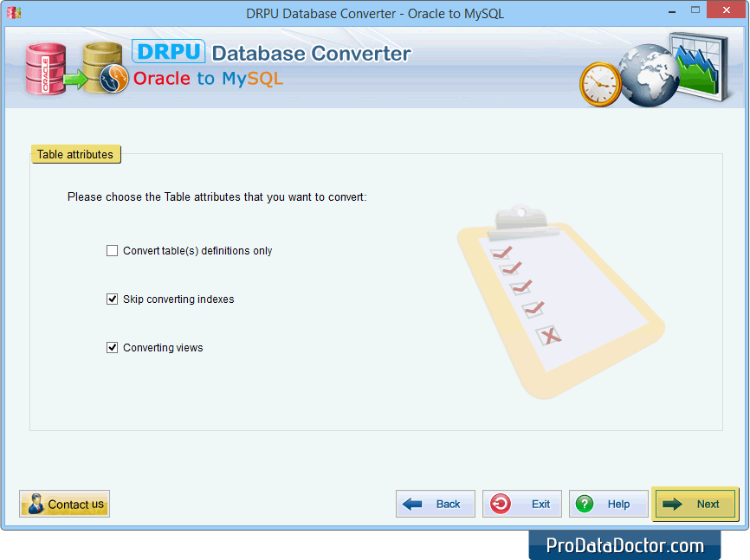This screenshot has width=750, height=560.
Task: Click 'Database Converter' header title
Action: click(312, 53)
